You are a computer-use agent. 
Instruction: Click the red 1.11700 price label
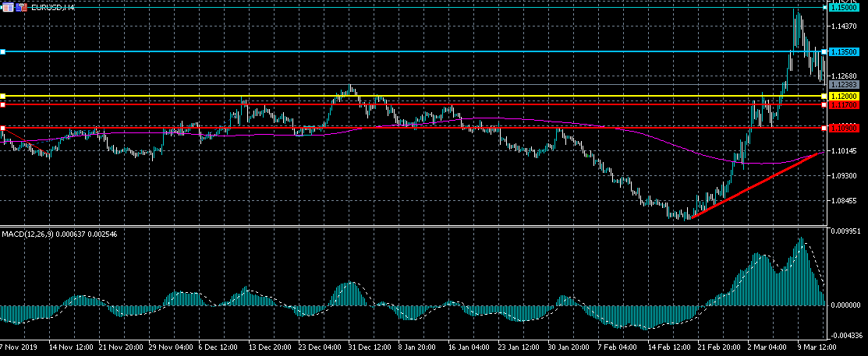point(844,104)
